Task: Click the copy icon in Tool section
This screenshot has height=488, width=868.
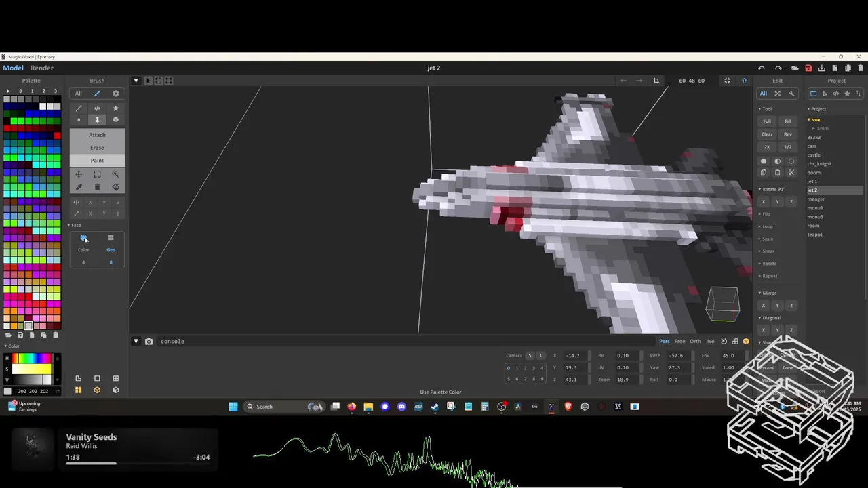Action: [764, 173]
